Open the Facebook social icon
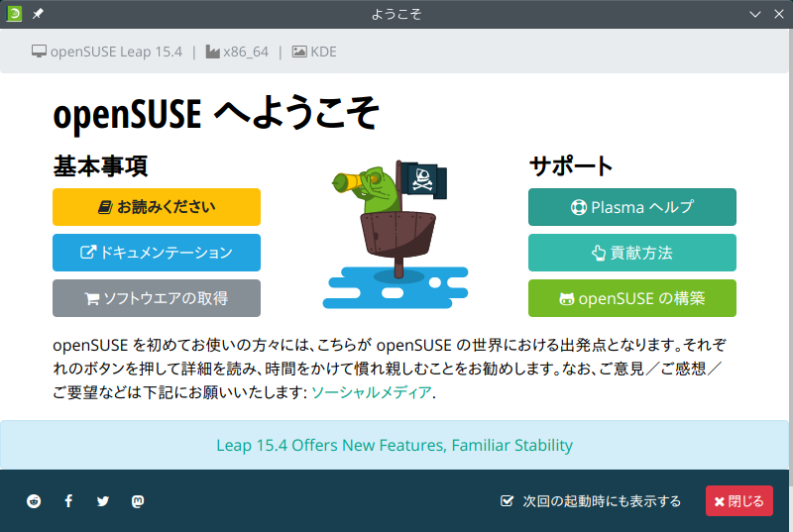Image resolution: width=793 pixels, height=532 pixels. tap(68, 501)
